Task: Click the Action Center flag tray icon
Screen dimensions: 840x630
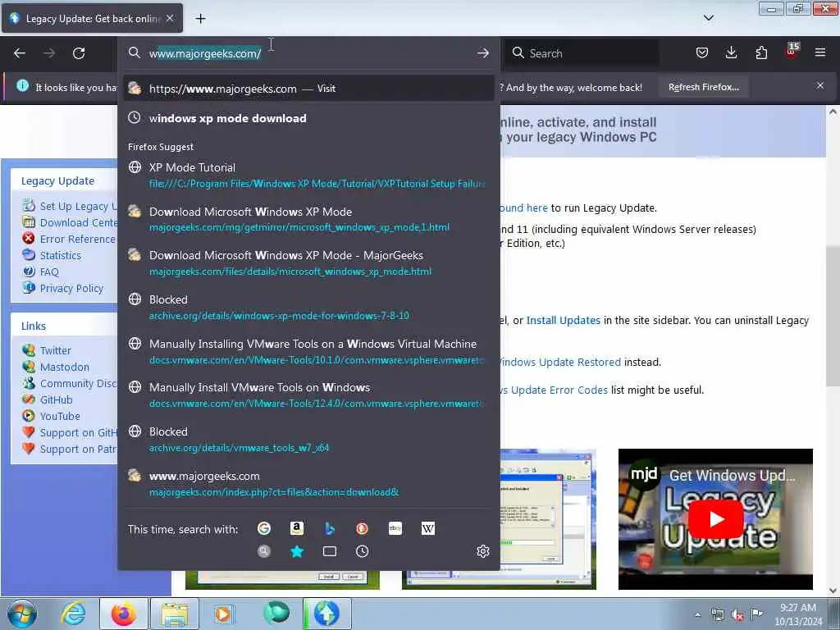Action: click(x=756, y=614)
